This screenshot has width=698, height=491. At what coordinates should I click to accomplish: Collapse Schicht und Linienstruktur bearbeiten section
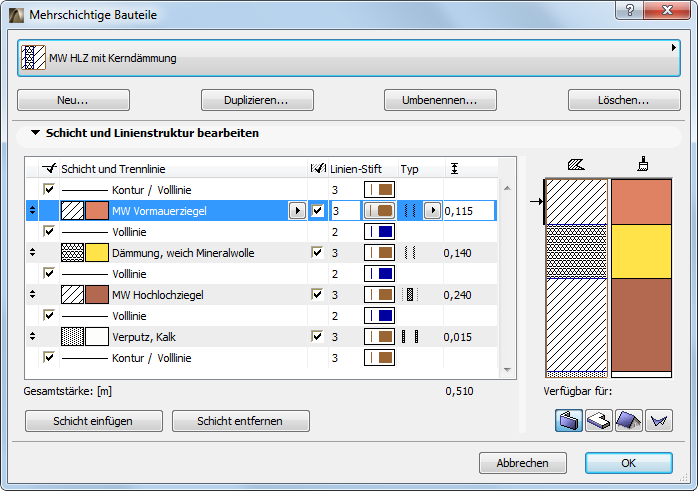point(36,133)
